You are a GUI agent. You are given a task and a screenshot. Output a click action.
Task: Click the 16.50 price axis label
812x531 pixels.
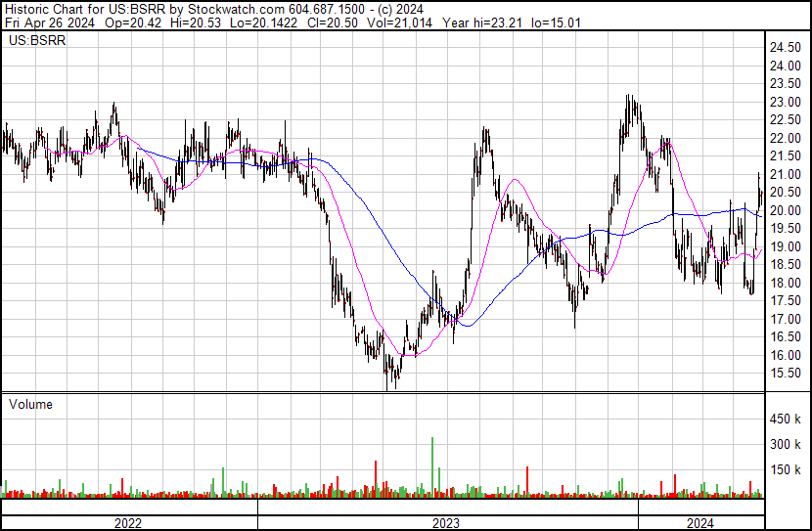[785, 337]
